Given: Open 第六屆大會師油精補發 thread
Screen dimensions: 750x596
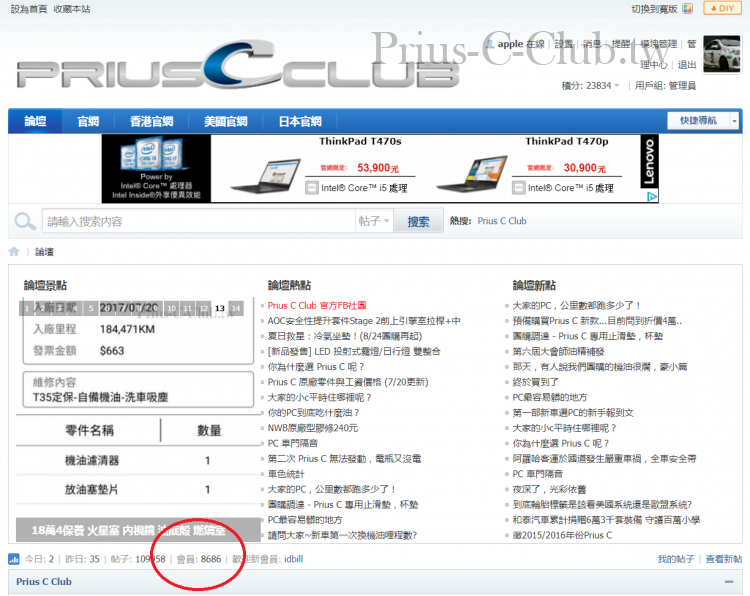Looking at the screenshot, I should (x=558, y=351).
